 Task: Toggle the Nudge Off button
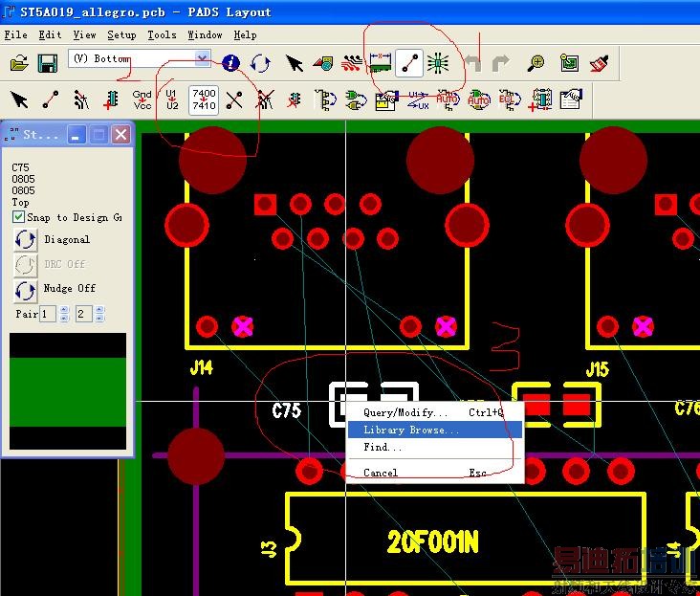tap(26, 289)
